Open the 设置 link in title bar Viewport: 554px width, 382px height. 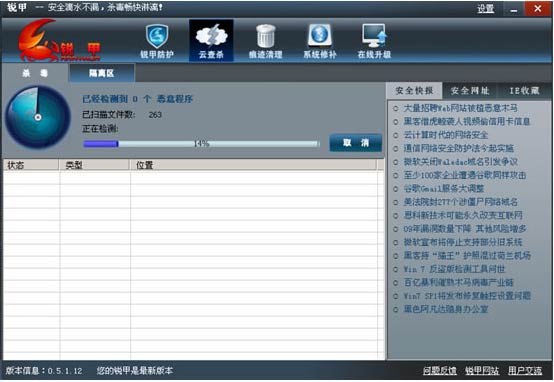coord(486,8)
